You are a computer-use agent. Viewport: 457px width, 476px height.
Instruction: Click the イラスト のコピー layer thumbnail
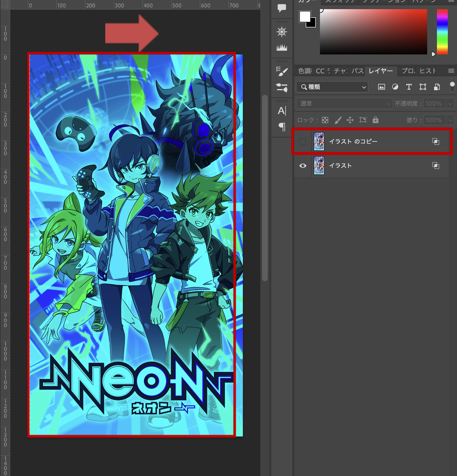tap(319, 141)
